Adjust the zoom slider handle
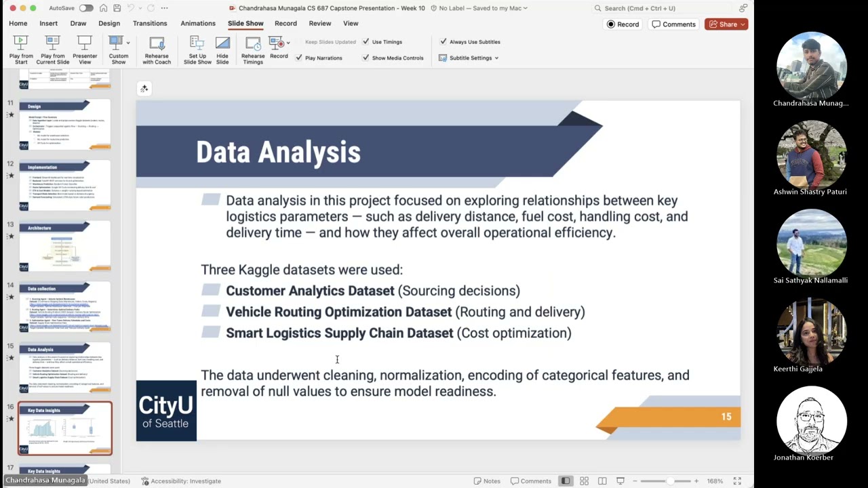The width and height of the screenshot is (868, 488). (x=670, y=481)
